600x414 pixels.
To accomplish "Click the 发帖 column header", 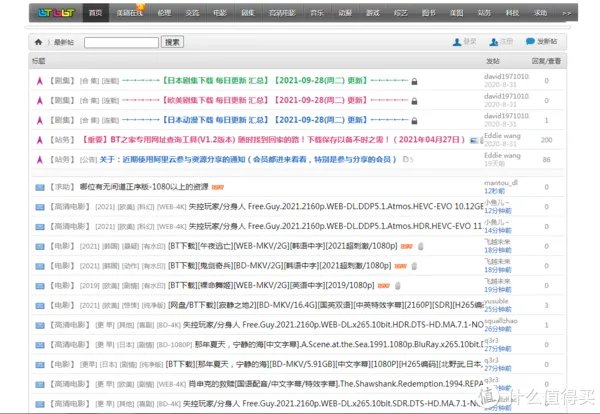I will click(x=492, y=61).
